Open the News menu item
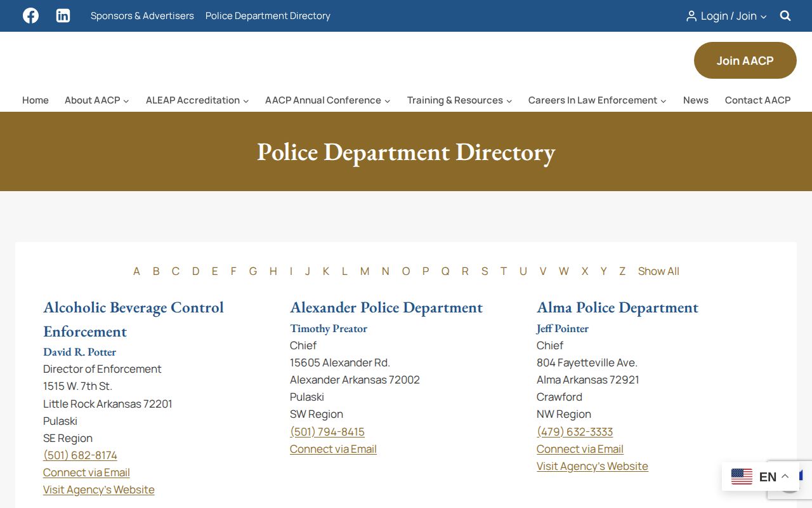This screenshot has width=812, height=508. [x=696, y=100]
